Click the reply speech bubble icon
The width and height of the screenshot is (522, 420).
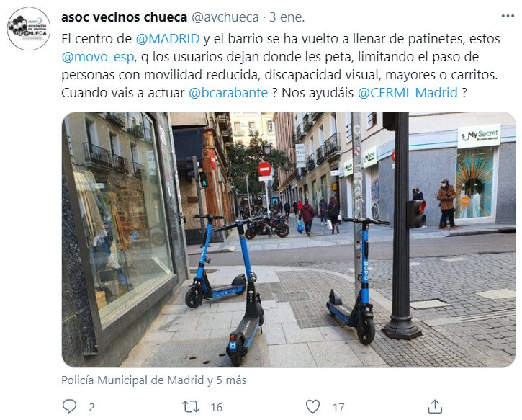pos(69,406)
